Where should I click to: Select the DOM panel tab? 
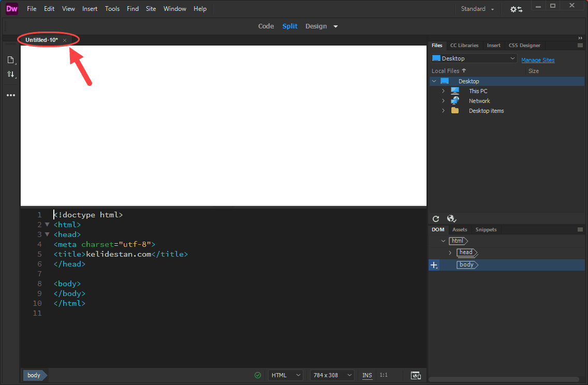pyautogui.click(x=437, y=229)
